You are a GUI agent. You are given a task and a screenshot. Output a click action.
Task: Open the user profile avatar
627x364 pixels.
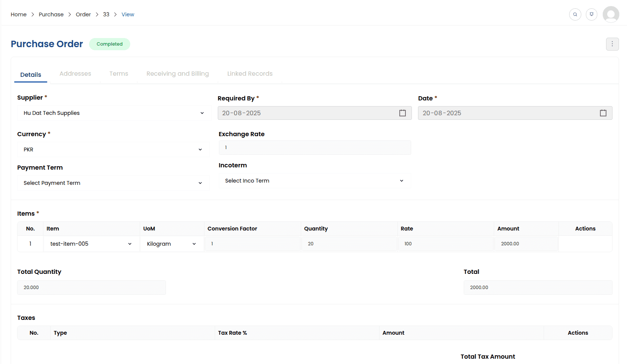pyautogui.click(x=611, y=14)
